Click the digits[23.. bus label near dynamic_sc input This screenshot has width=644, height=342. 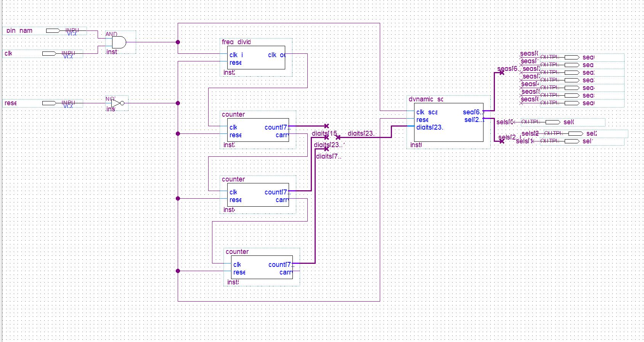click(x=361, y=133)
